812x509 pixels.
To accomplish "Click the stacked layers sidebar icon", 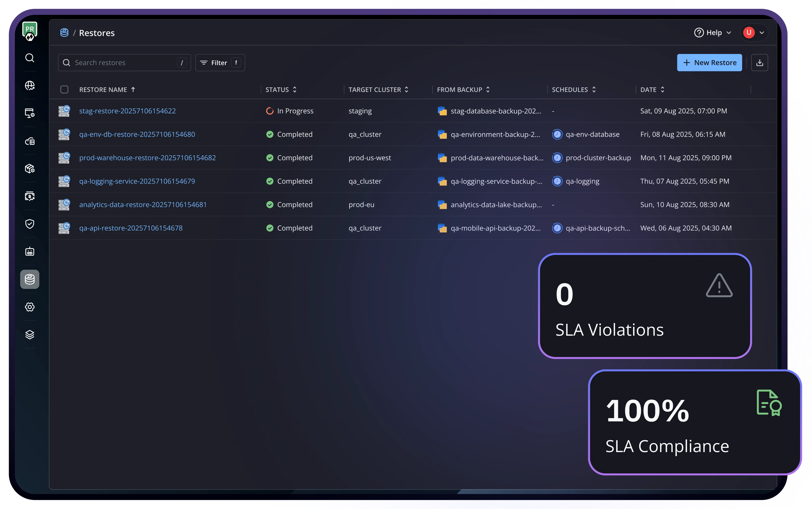I will (30, 335).
